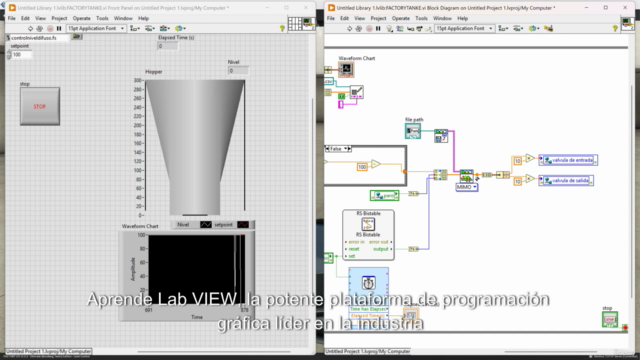This screenshot has width=640, height=360.
Task: Open the File menu in the Front Panel
Action: (11, 18)
